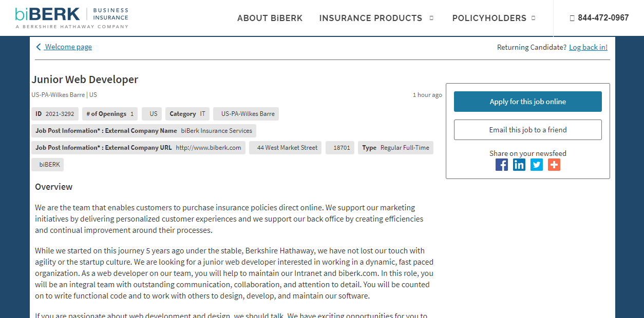This screenshot has width=644, height=318.
Task: Click the 18701 zip code tag
Action: pyautogui.click(x=340, y=148)
